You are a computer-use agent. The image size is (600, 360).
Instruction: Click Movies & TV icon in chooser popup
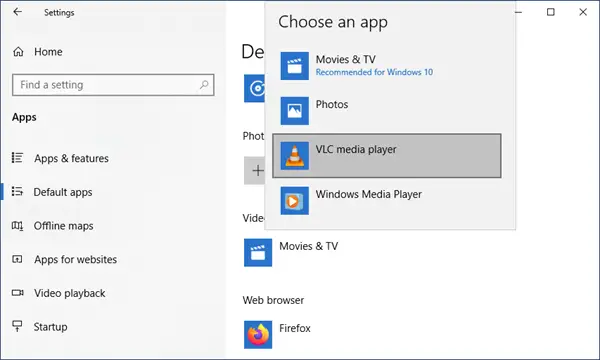click(x=295, y=66)
